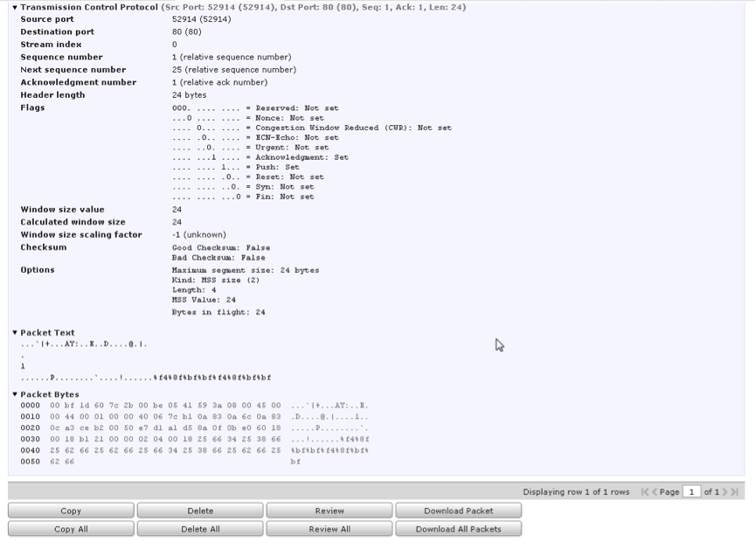This screenshot has height=556, width=756.
Task: Go to the first page icon
Action: click(x=645, y=492)
